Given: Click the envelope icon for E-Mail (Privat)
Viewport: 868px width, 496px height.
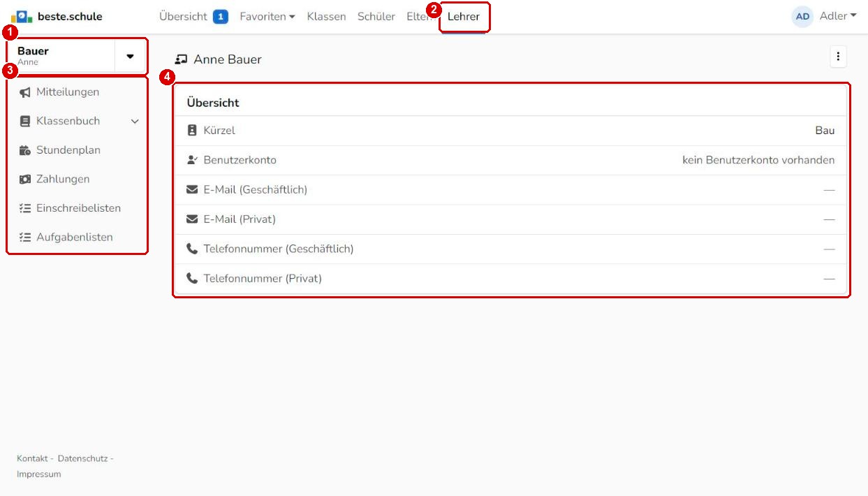Looking at the screenshot, I should pyautogui.click(x=192, y=219).
